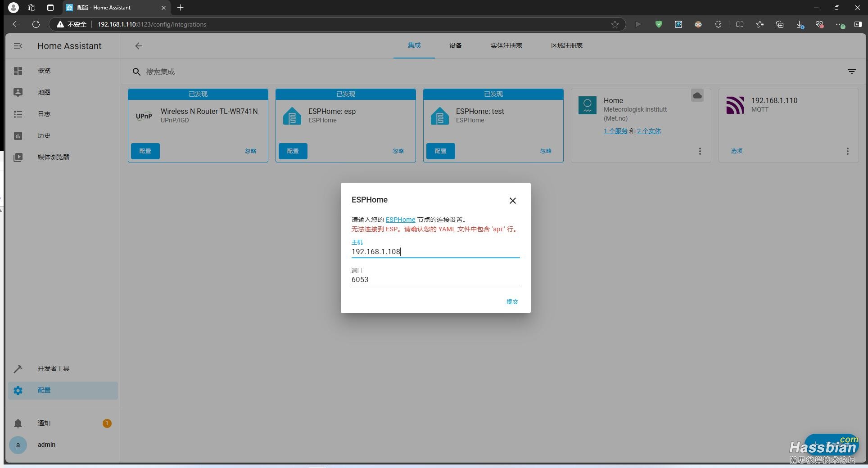Ignore the ESPHome: test discovery
Screen dimensions: 868x468
pyautogui.click(x=546, y=151)
